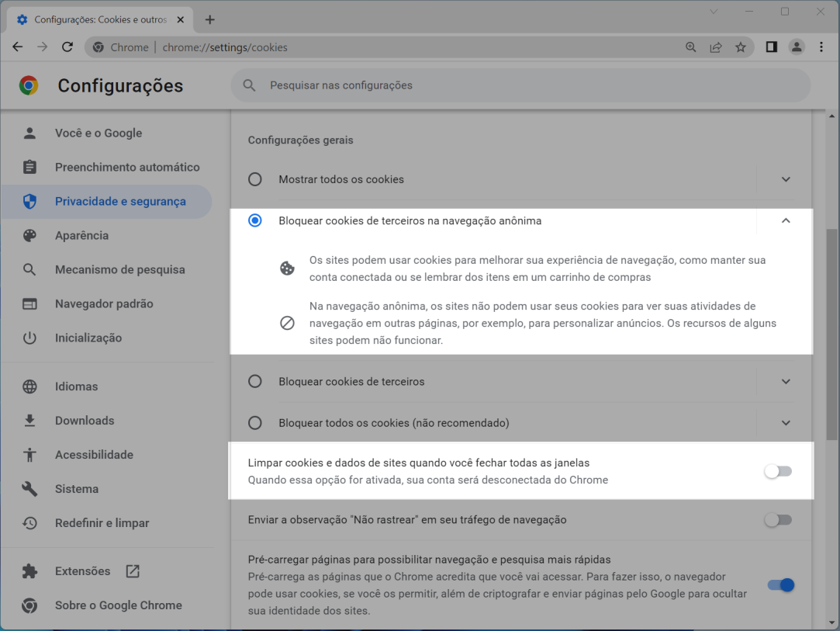The width and height of the screenshot is (840, 631).
Task: Click the power icon for Inicialização
Action: pos(29,338)
